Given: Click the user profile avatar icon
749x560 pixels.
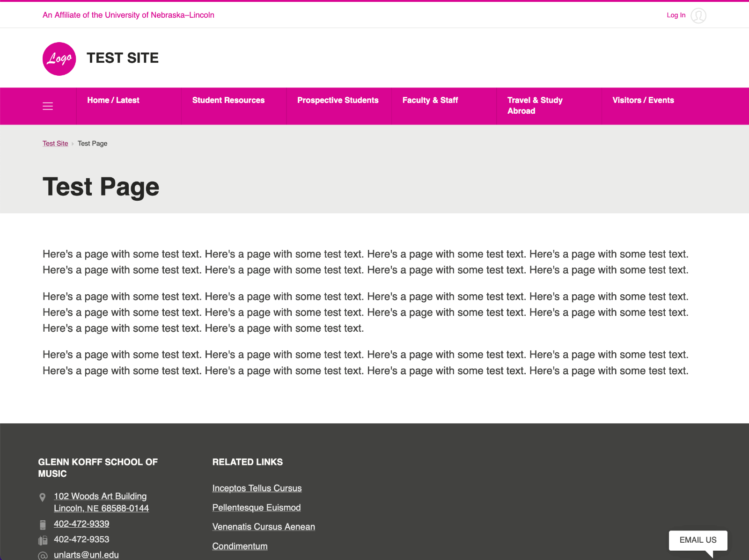Looking at the screenshot, I should coord(698,15).
